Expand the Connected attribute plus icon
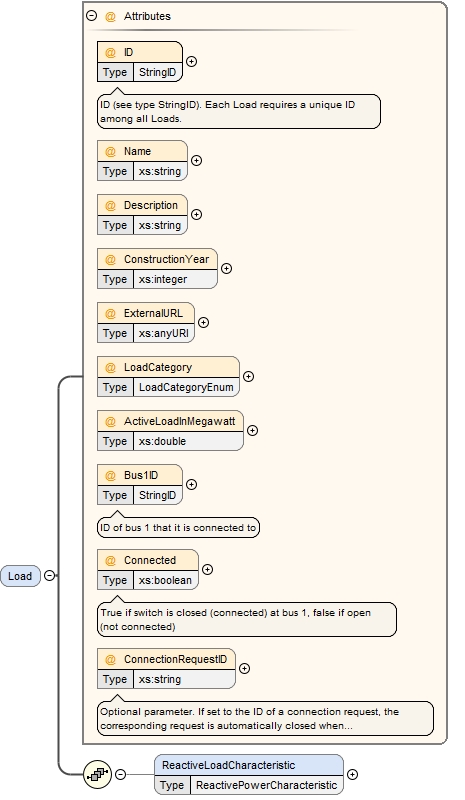 (207, 569)
